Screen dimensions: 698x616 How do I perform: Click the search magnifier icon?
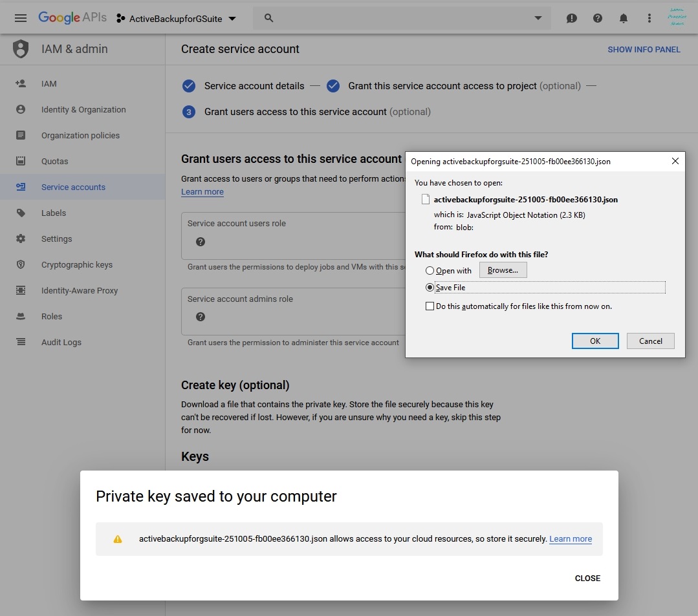click(268, 18)
